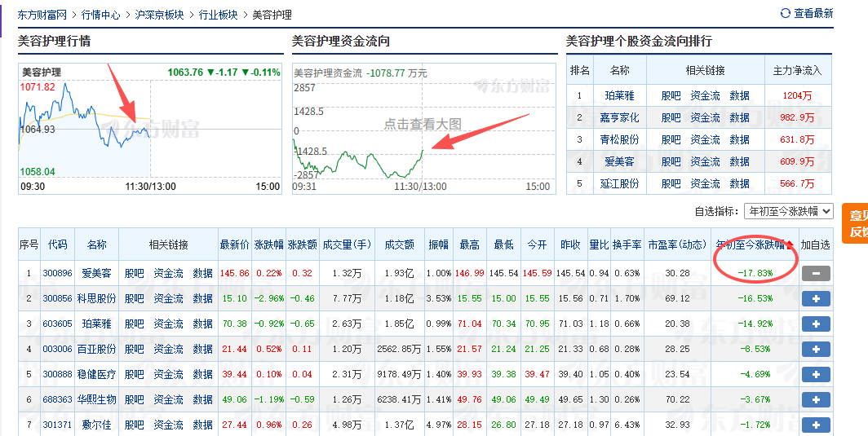868x436 pixels.
Task: Go to 行业板块 breadcrumb
Action: pos(218,15)
